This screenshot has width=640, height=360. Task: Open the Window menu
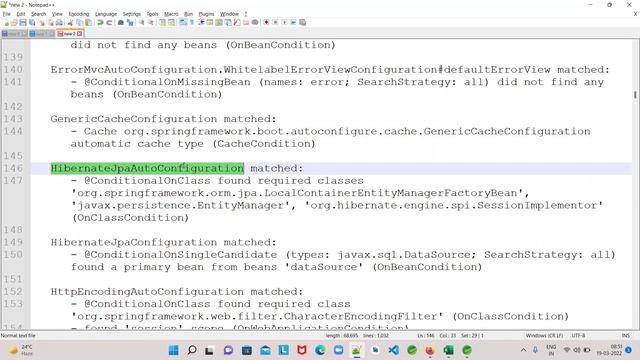(x=229, y=14)
